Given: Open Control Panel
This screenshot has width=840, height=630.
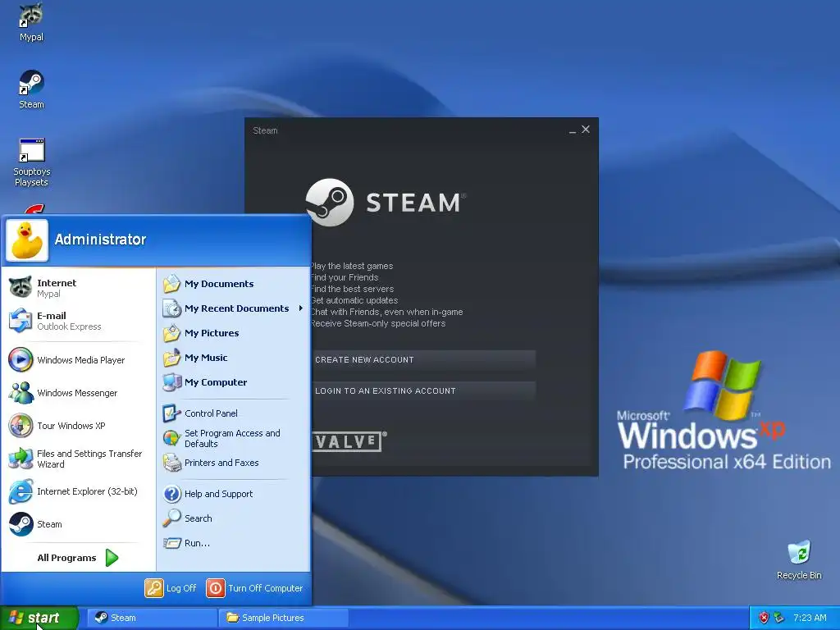Looking at the screenshot, I should (x=234, y=413).
